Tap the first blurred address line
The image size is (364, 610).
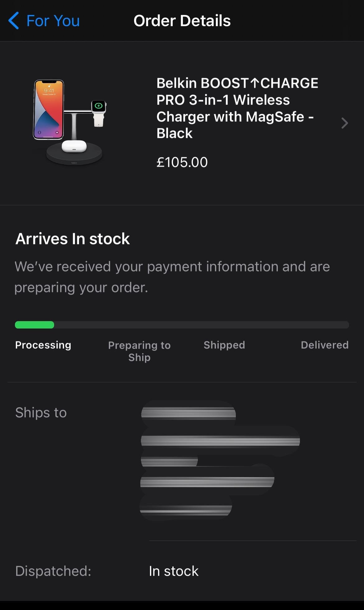tap(189, 414)
